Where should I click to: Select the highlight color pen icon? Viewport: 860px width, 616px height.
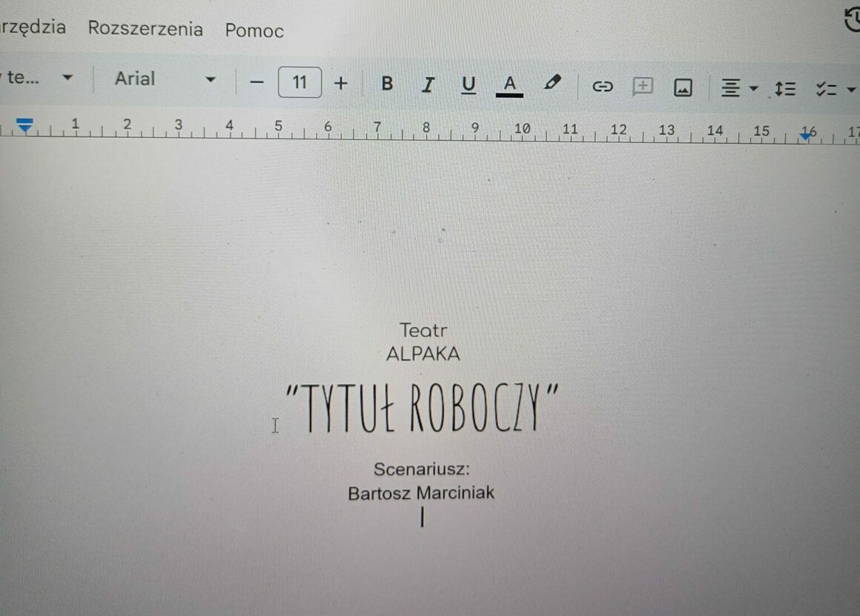[x=552, y=82]
